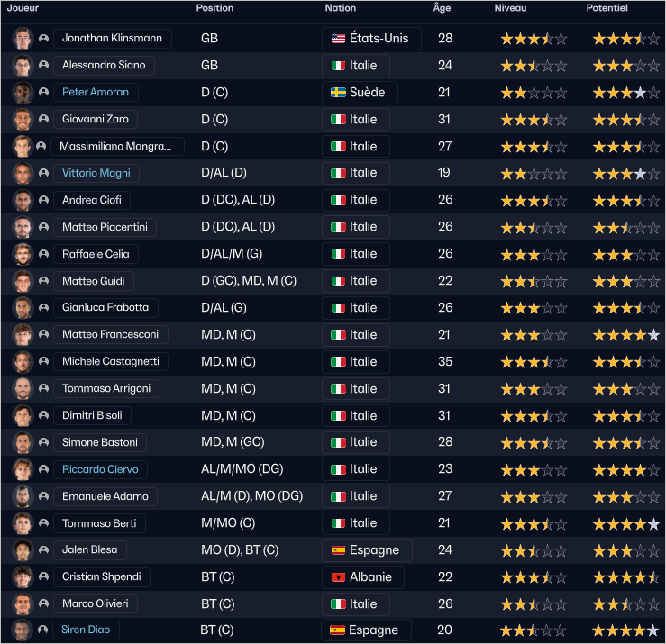Click the Spanish flag in Jalen Blesa's row
The image size is (666, 644).
(338, 549)
